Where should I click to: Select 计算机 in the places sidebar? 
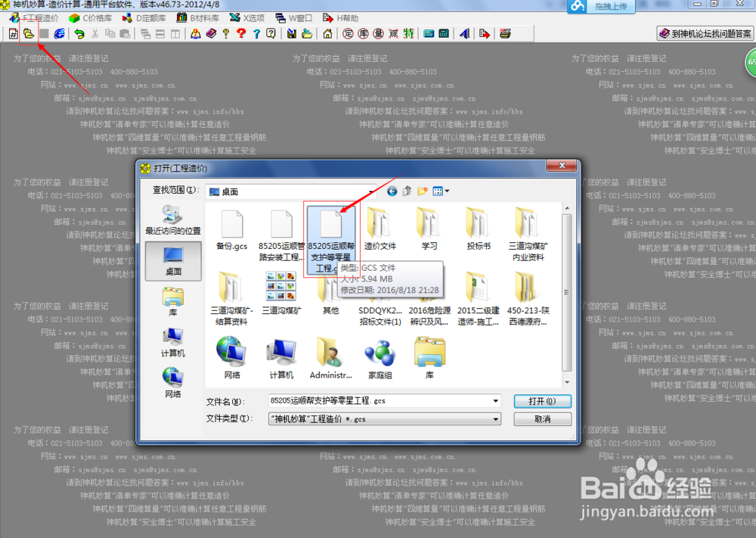tap(173, 343)
